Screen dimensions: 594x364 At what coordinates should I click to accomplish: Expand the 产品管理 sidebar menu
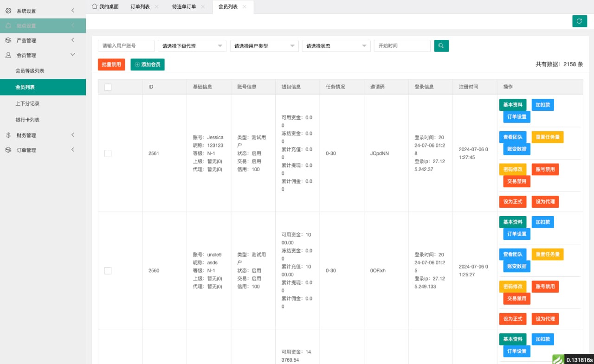pyautogui.click(x=43, y=40)
